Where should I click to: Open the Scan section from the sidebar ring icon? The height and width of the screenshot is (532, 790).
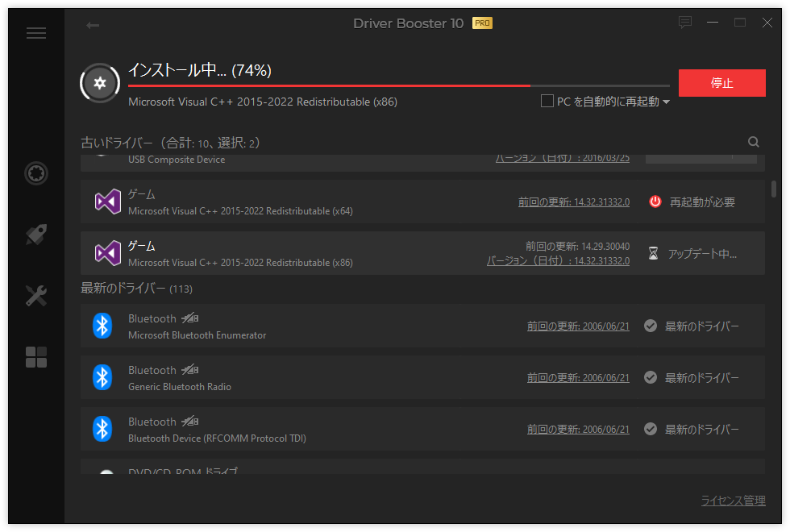36,173
